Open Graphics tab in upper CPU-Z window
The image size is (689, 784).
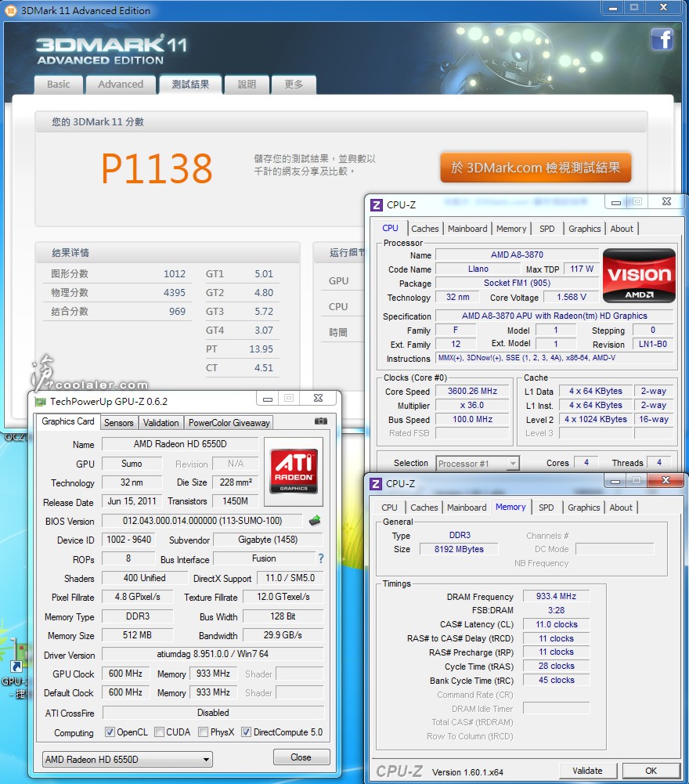click(x=585, y=229)
